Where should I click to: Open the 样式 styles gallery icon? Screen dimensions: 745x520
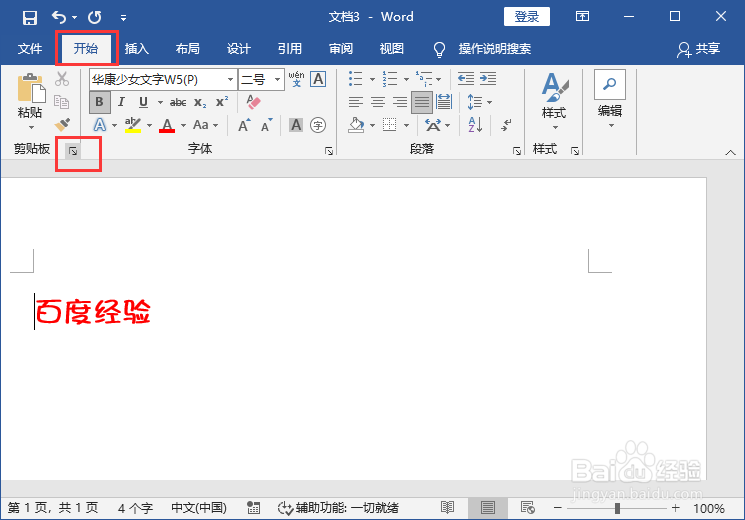coord(554,87)
